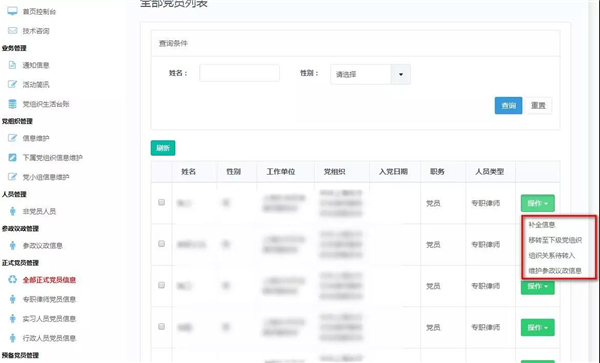Click the 党组织管理 sidebar section heading
This screenshot has height=363, width=600.
coord(17,121)
